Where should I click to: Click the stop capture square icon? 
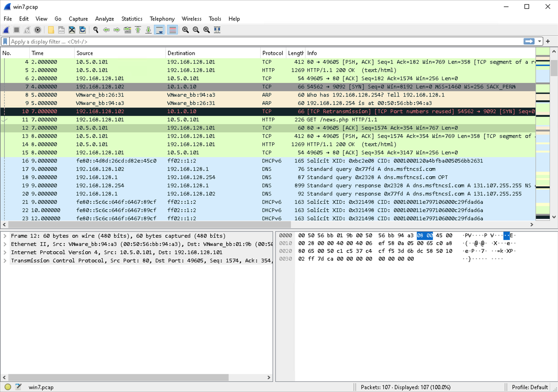click(16, 30)
